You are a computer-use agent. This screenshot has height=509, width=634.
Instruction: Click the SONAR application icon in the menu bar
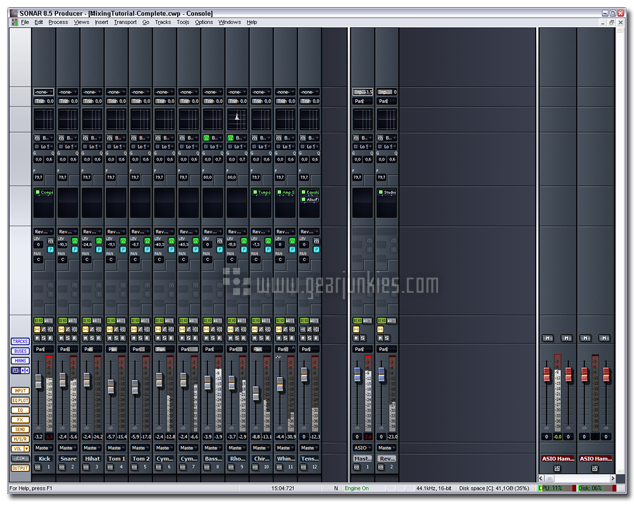pos(14,22)
